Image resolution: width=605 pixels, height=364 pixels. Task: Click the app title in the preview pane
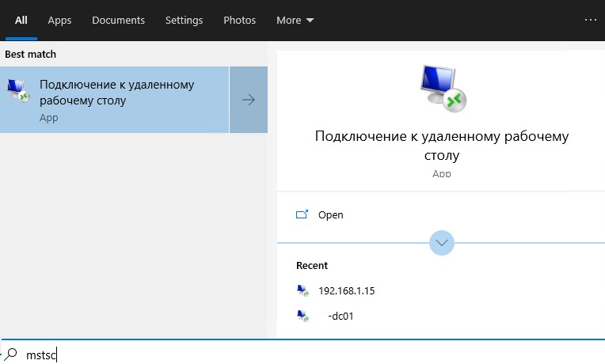(441, 146)
